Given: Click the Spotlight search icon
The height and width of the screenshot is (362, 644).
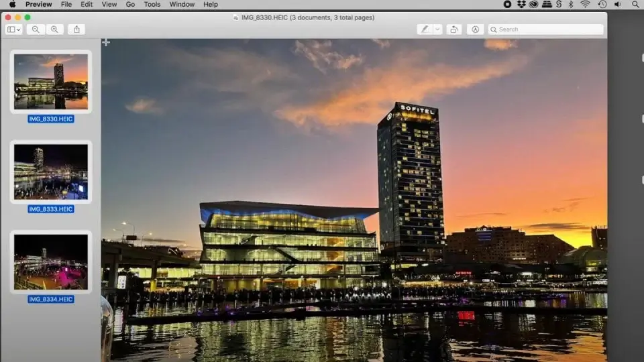Looking at the screenshot, I should pyautogui.click(x=635, y=4).
